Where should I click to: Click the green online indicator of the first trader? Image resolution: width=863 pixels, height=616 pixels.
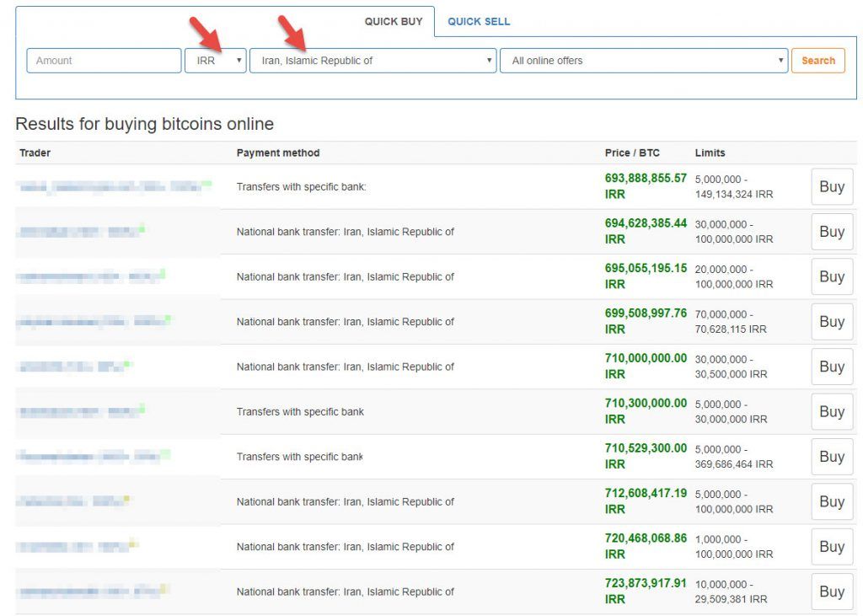[208, 184]
